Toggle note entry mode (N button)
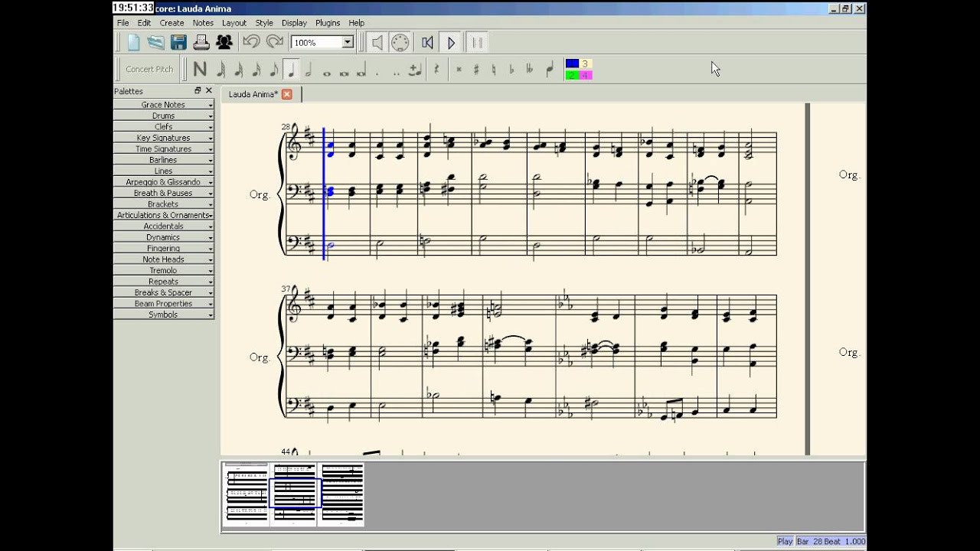Viewport: 980px width, 551px height. (200, 70)
